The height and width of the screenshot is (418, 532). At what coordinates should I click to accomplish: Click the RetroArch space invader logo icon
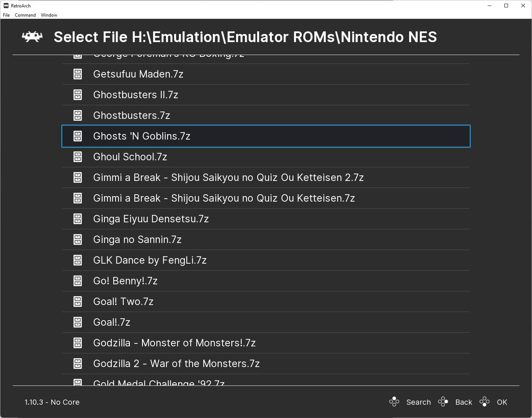click(32, 37)
